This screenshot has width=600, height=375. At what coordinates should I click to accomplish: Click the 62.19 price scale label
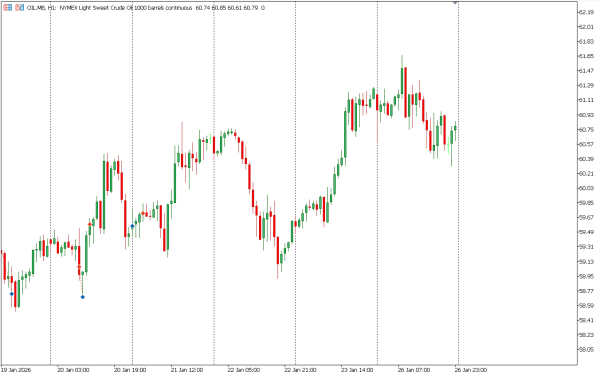pos(586,12)
